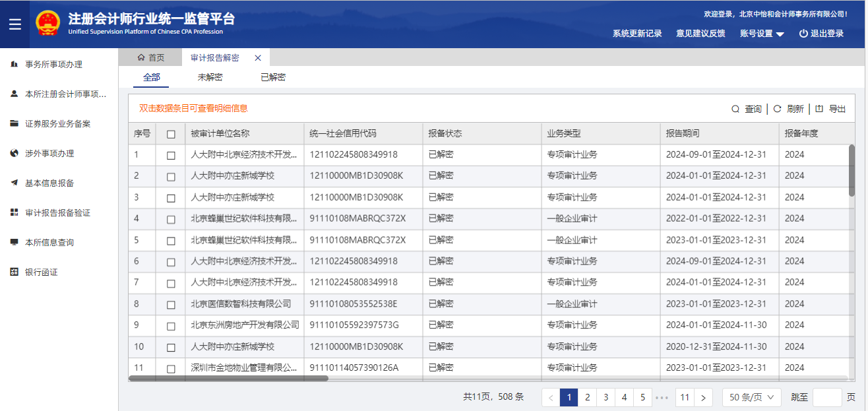Toggle the select-all checkbox in table header
868x411 pixels.
click(x=171, y=134)
